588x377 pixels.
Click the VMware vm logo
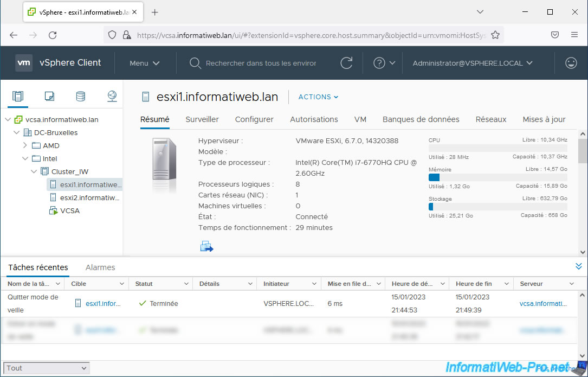24,63
